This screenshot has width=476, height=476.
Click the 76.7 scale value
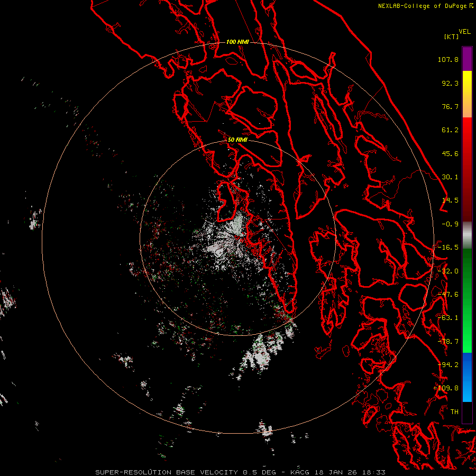pos(450,106)
